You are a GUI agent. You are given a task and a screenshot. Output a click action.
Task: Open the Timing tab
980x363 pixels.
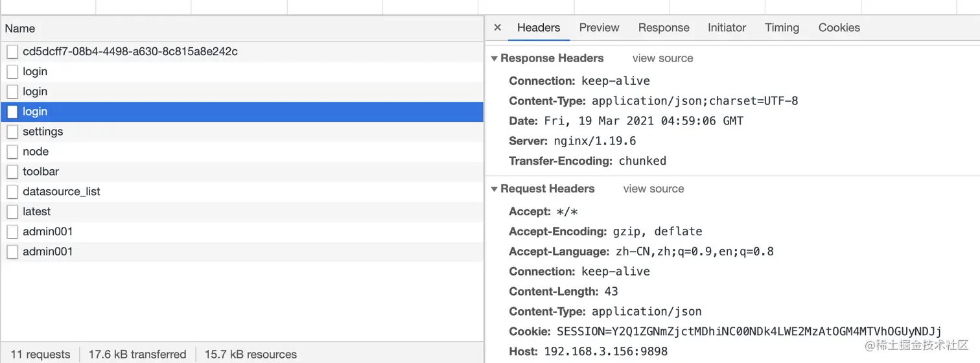(x=782, y=28)
